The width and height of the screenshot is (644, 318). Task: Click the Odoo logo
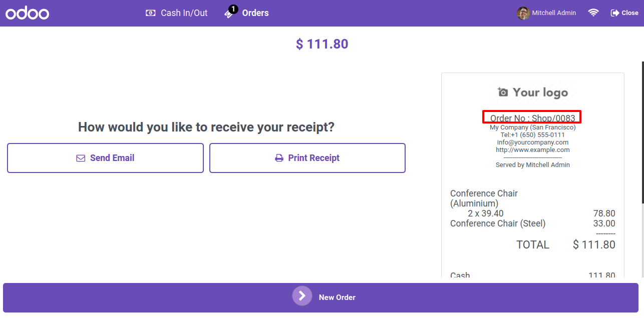click(x=27, y=13)
